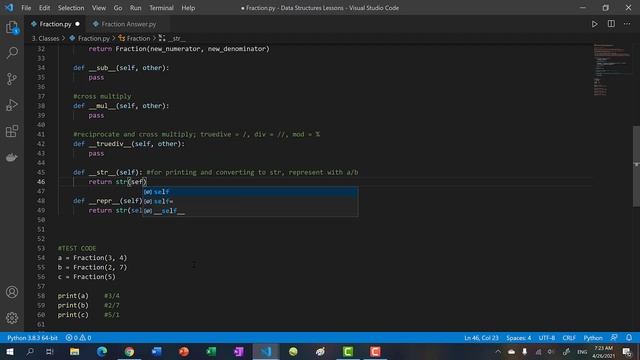Image resolution: width=640 pixels, height=360 pixels.
Task: Open the Edit menu
Action: pyautogui.click(x=44, y=8)
